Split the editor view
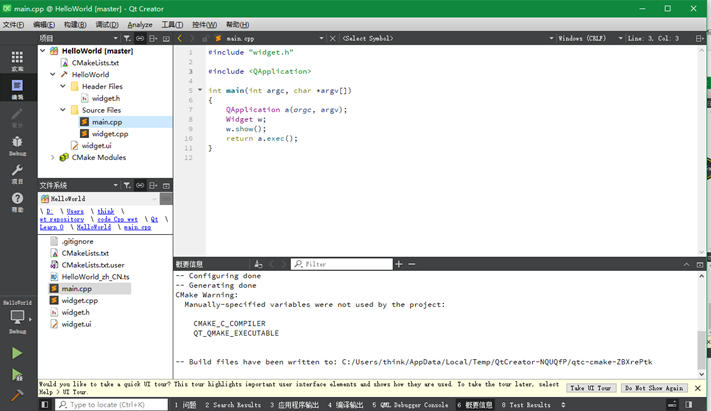 (x=700, y=39)
